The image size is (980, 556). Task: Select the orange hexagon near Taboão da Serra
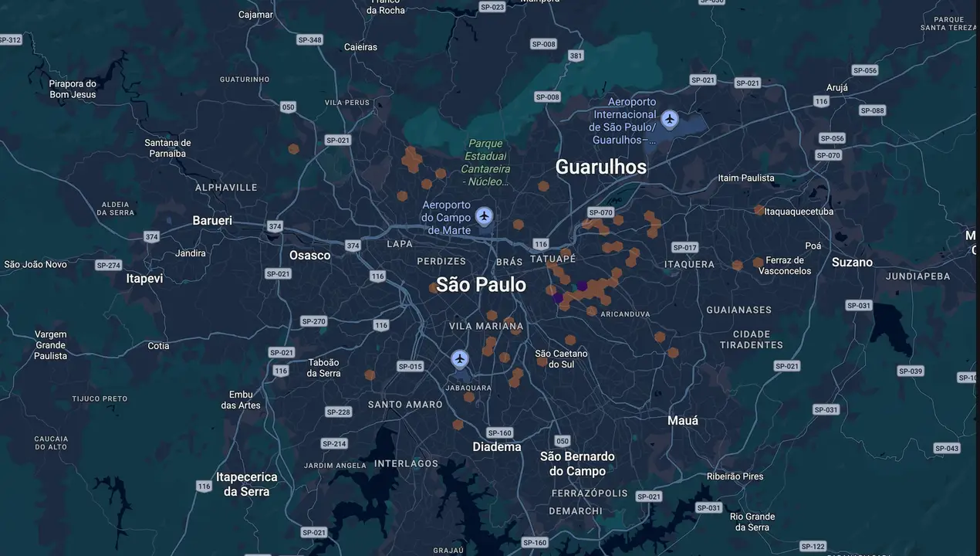tap(370, 375)
